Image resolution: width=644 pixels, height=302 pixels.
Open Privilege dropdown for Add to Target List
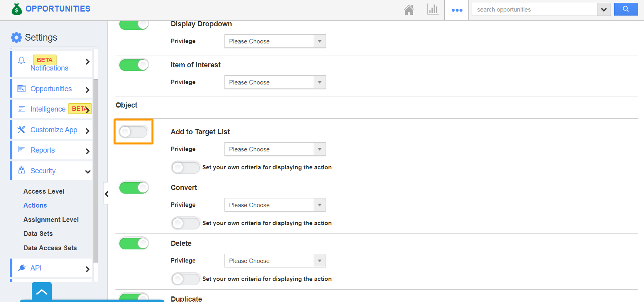[x=275, y=149]
